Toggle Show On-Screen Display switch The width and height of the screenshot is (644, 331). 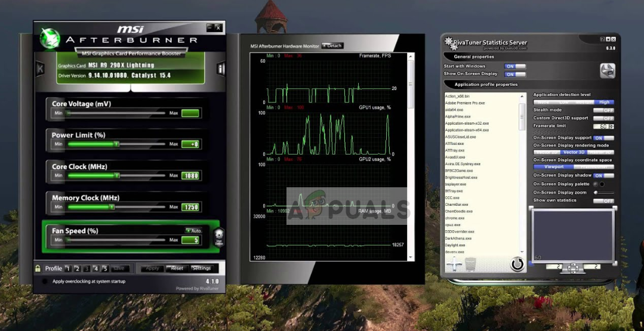515,75
